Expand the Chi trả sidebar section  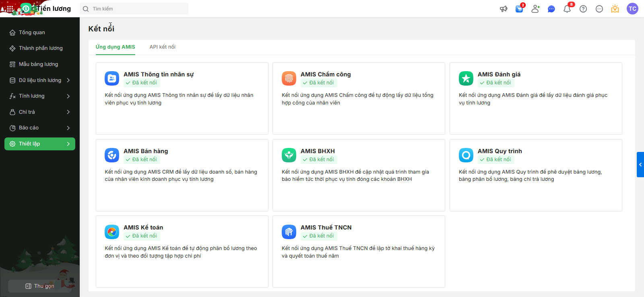click(x=40, y=112)
